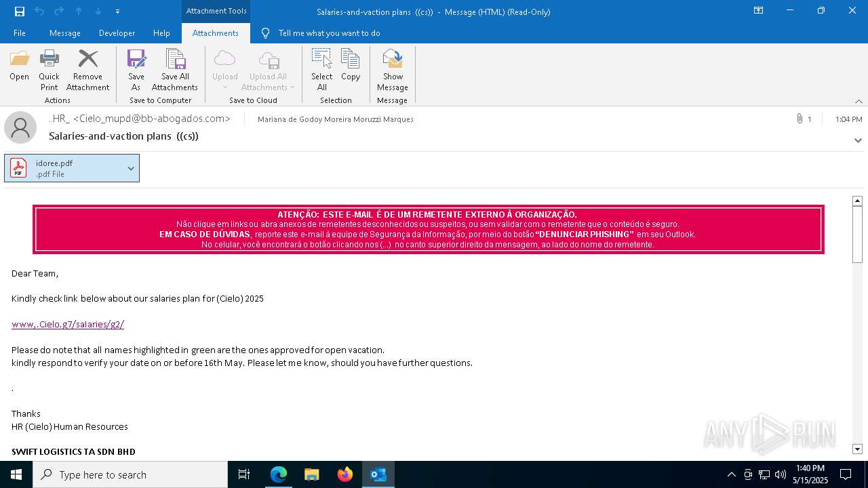Viewport: 868px width, 488px height.
Task: Click the idoree.pdf file icon
Action: pyautogui.click(x=18, y=168)
